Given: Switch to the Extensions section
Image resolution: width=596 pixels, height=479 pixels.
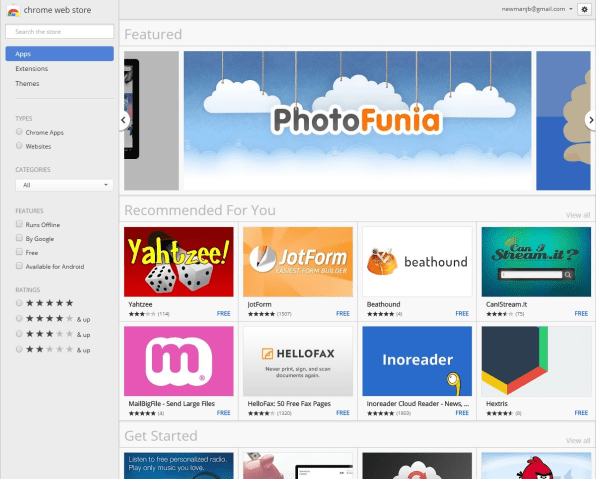Looking at the screenshot, I should (x=32, y=68).
